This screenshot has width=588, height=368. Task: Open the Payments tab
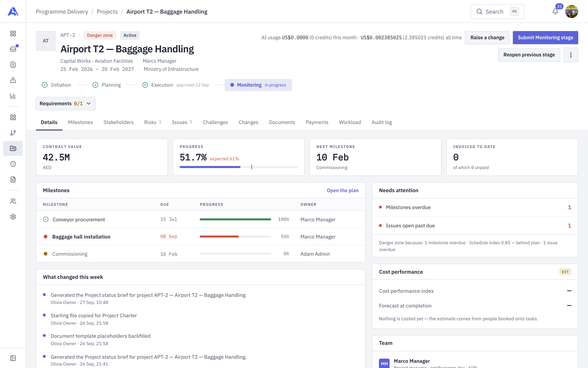[x=317, y=122]
